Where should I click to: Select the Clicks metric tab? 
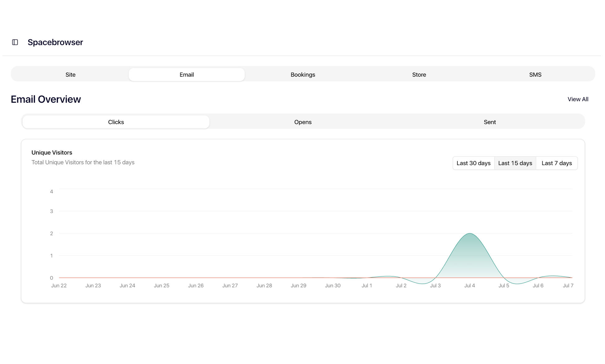point(116,122)
